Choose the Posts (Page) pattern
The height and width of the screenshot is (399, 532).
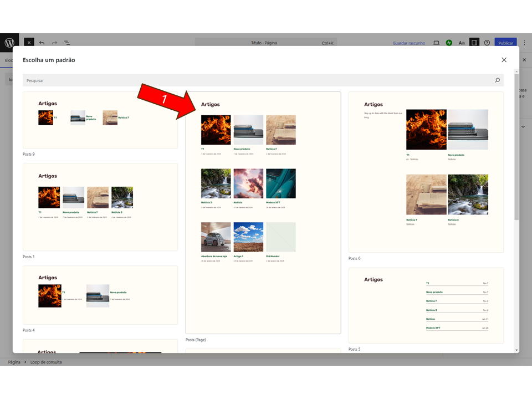[263, 213]
